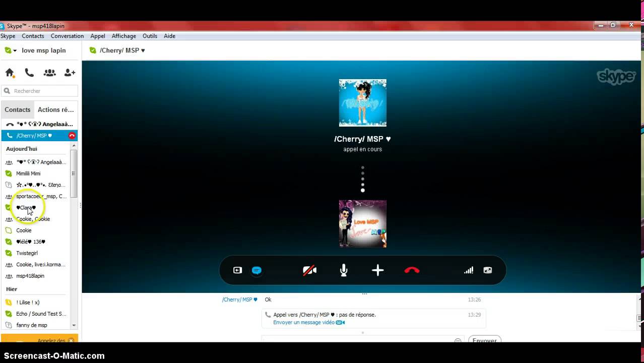Toggle the video camera in call bar
Image resolution: width=644 pixels, height=363 pixels.
309,270
